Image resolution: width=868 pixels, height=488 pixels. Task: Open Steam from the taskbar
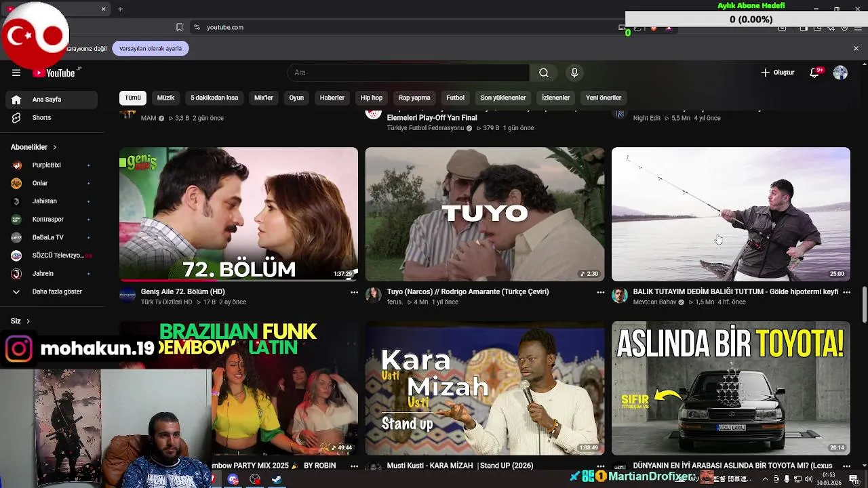point(277,479)
